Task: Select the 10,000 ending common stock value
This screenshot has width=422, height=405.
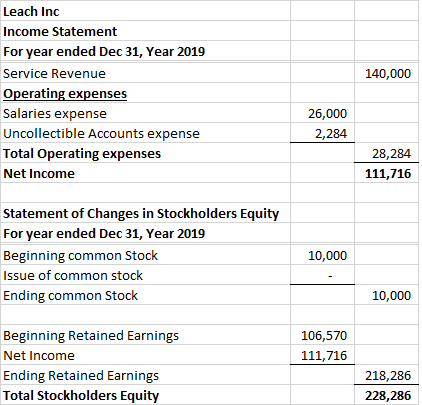Action: (391, 296)
